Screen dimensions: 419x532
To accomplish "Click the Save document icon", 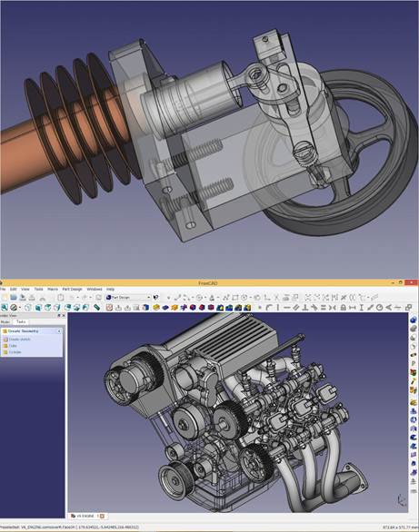I will 23,297.
